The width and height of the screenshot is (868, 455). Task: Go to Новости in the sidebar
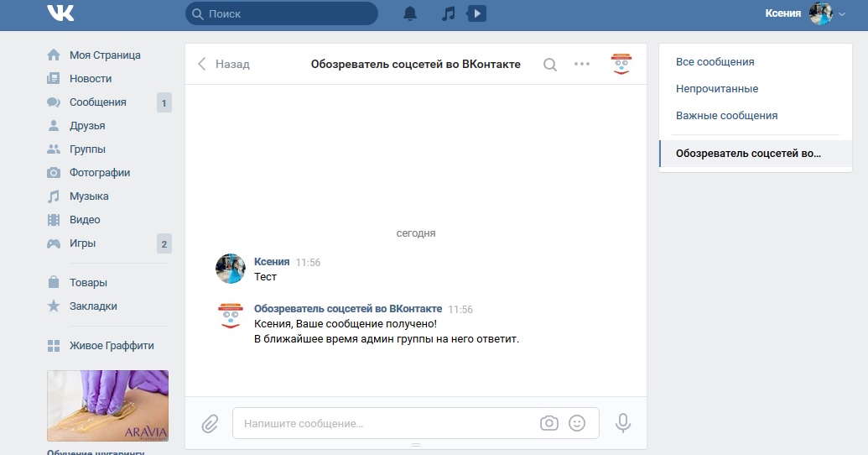[x=91, y=78]
